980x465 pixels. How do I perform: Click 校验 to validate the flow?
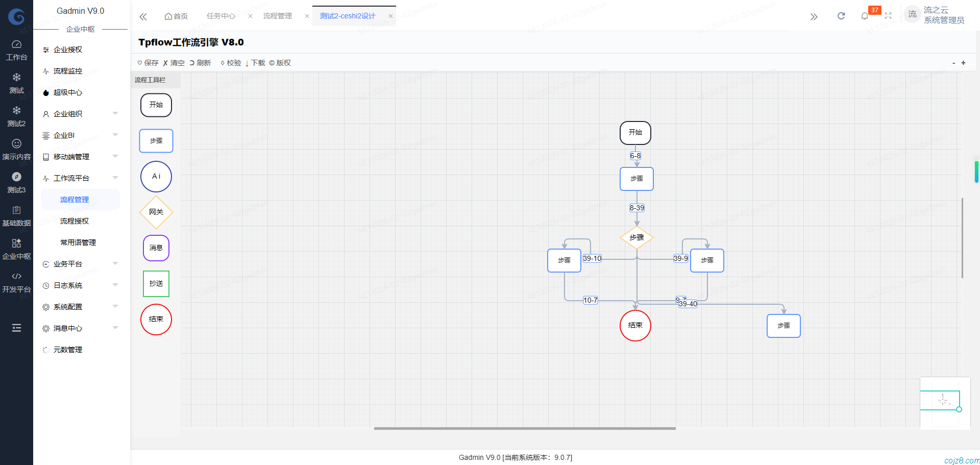(x=231, y=63)
